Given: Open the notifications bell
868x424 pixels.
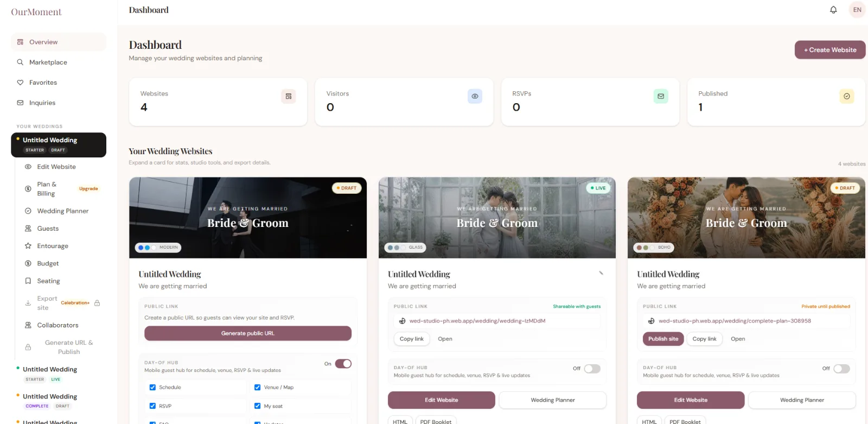Looking at the screenshot, I should coord(833,10).
